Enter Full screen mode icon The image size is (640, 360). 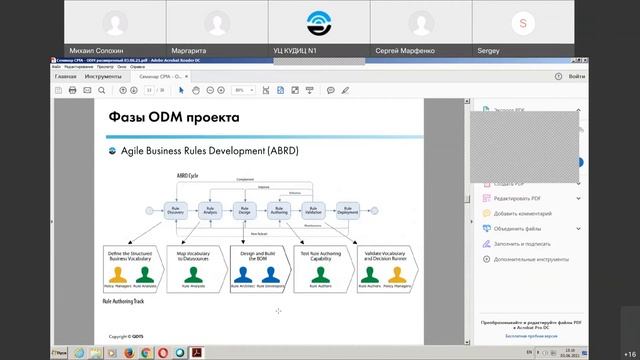click(x=295, y=90)
